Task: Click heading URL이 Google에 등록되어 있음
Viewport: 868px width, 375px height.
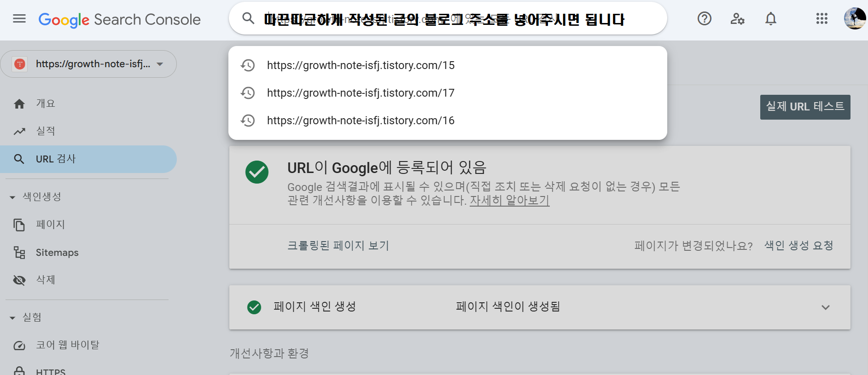Action: coord(387,167)
